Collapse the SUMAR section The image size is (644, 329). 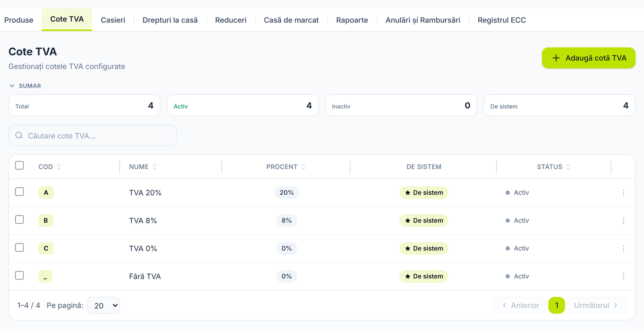tap(25, 86)
